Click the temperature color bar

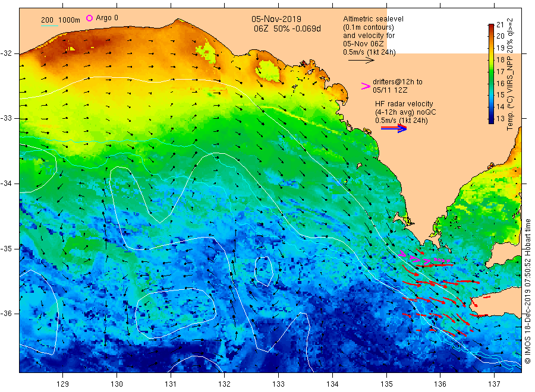(x=491, y=74)
